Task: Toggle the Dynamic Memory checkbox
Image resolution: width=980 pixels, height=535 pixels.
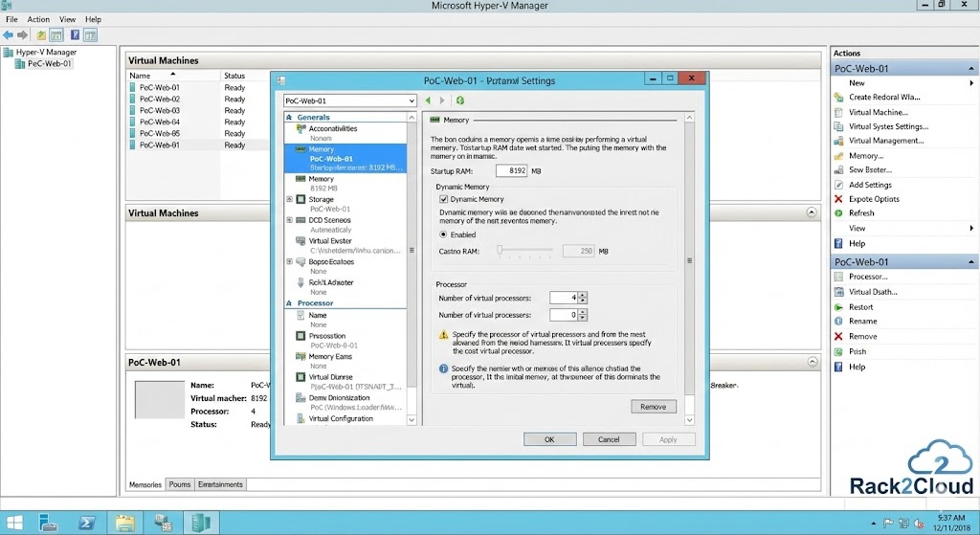Action: [444, 199]
